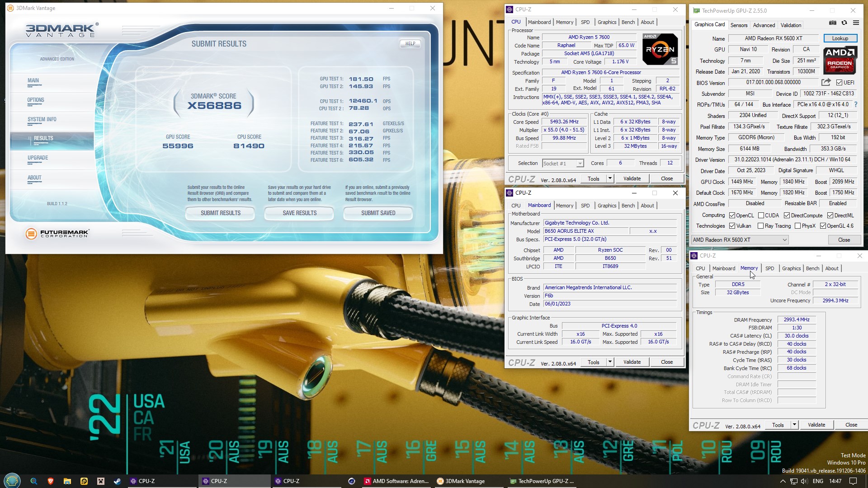The image size is (868, 488).
Task: Click the Submit Saved button
Action: (378, 213)
